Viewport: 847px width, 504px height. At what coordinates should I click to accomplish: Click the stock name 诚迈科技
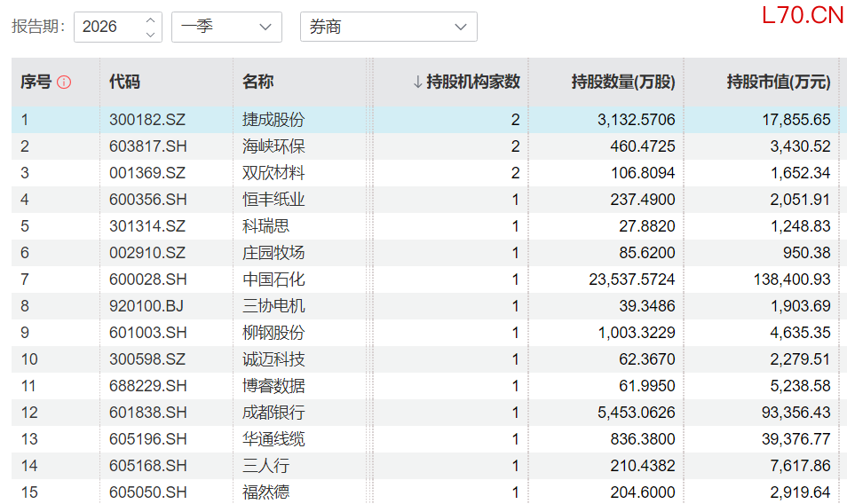pos(273,359)
